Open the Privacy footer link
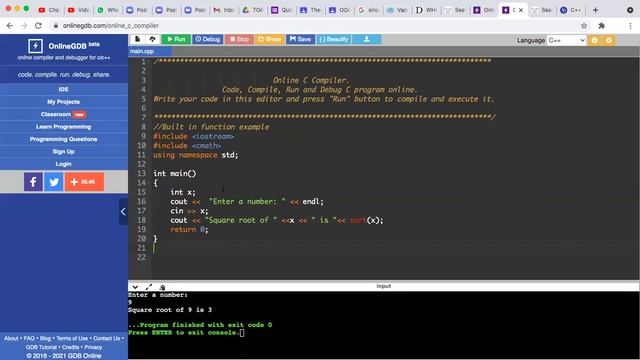Image resolution: width=640 pixels, height=360 pixels. coord(93,347)
